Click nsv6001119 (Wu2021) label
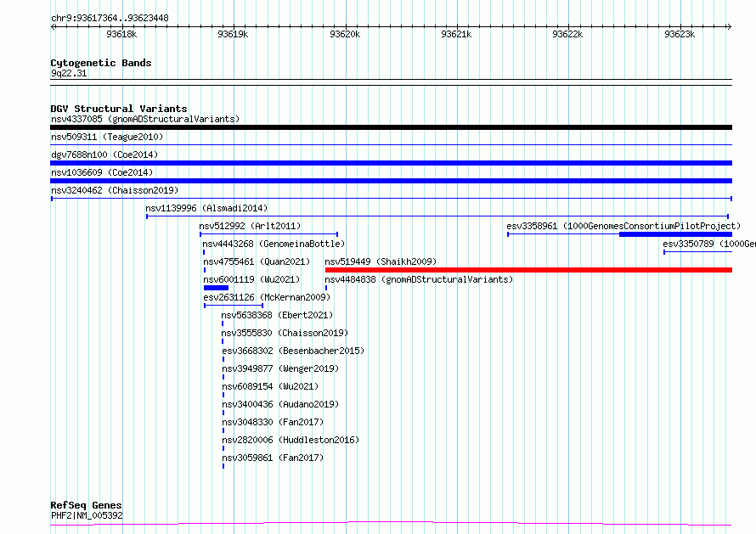The height and width of the screenshot is (534, 756). (x=251, y=279)
